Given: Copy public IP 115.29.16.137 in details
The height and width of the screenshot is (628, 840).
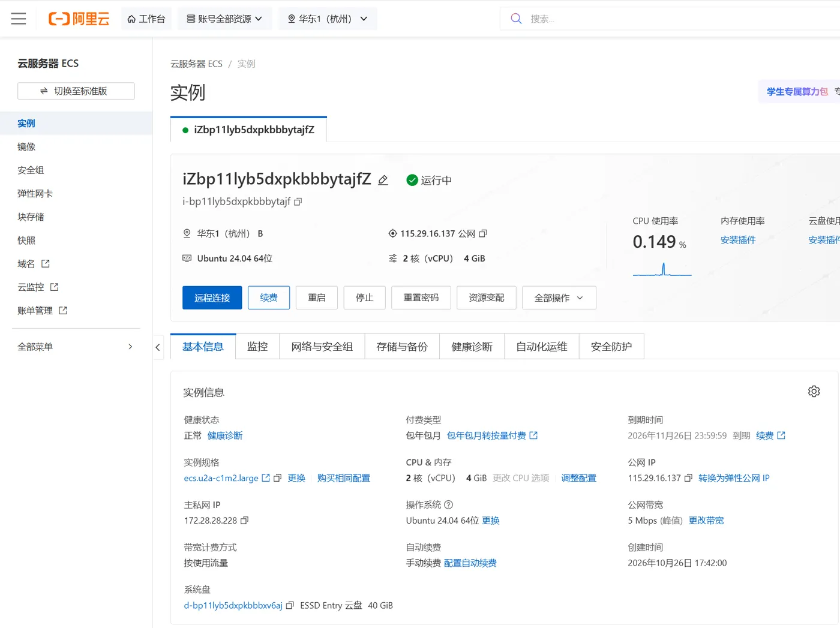Looking at the screenshot, I should pos(688,478).
